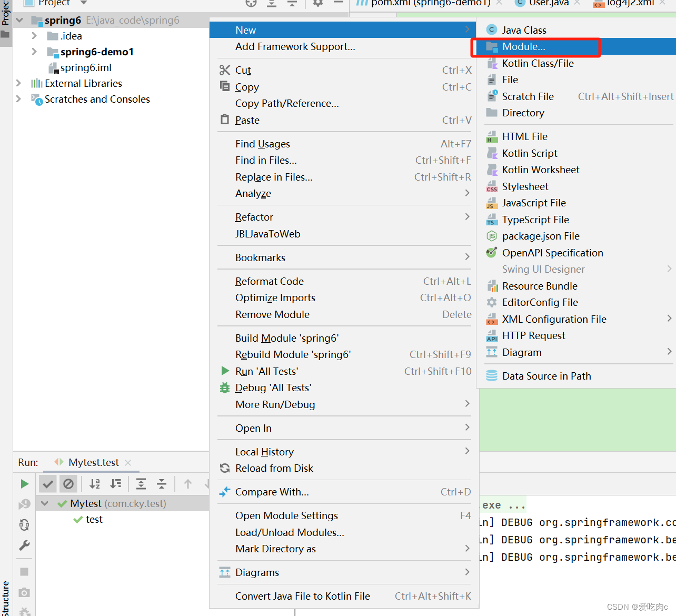Image resolution: width=676 pixels, height=616 pixels.
Task: Choose Directory in New submenu
Action: 576,113
